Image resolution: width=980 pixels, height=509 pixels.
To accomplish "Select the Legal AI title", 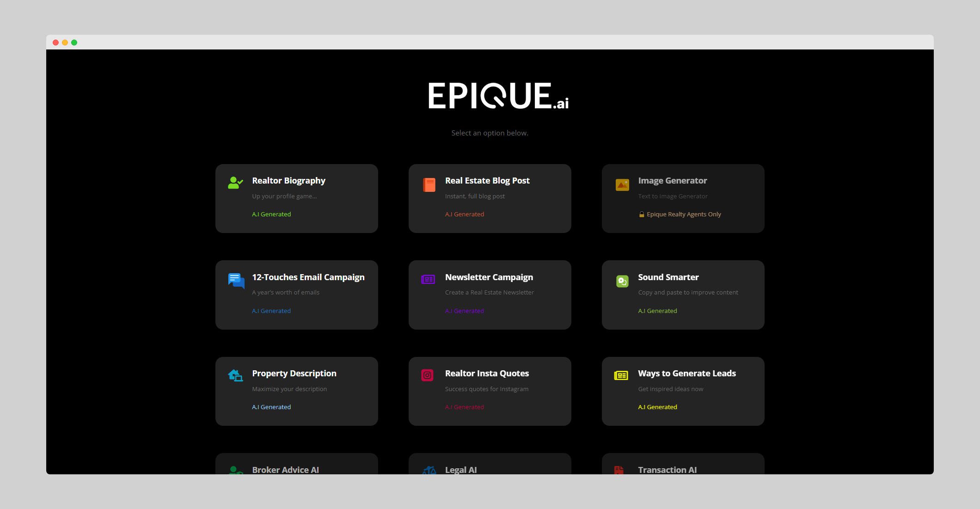I will click(461, 470).
